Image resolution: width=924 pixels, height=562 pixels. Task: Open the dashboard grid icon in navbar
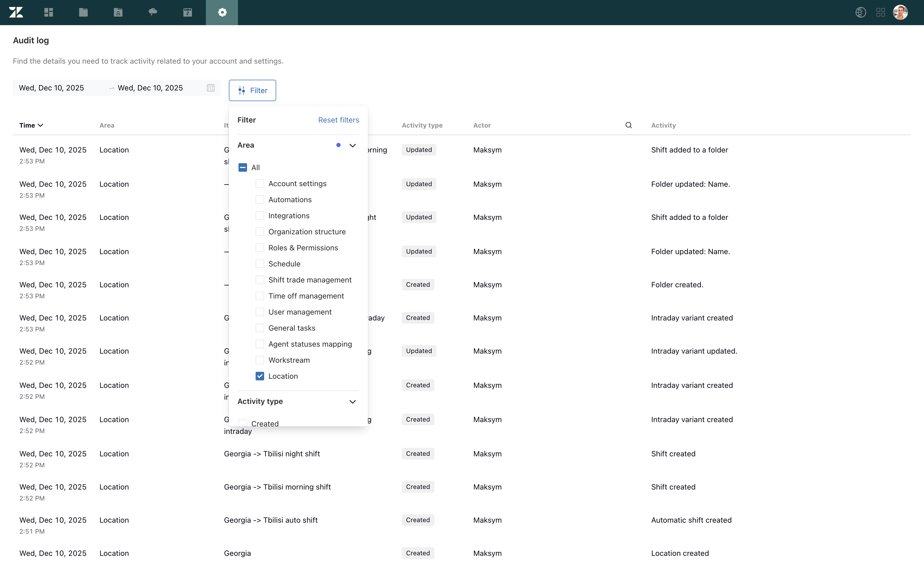click(49, 12)
